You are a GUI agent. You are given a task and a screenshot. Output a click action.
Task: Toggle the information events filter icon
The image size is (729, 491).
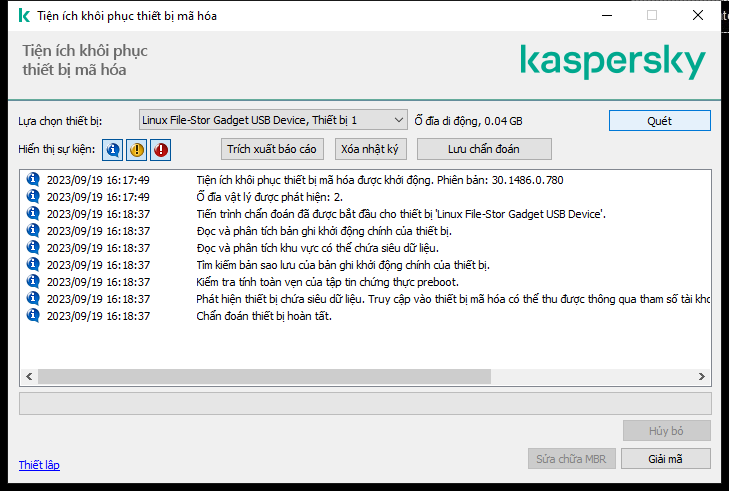[x=113, y=149]
